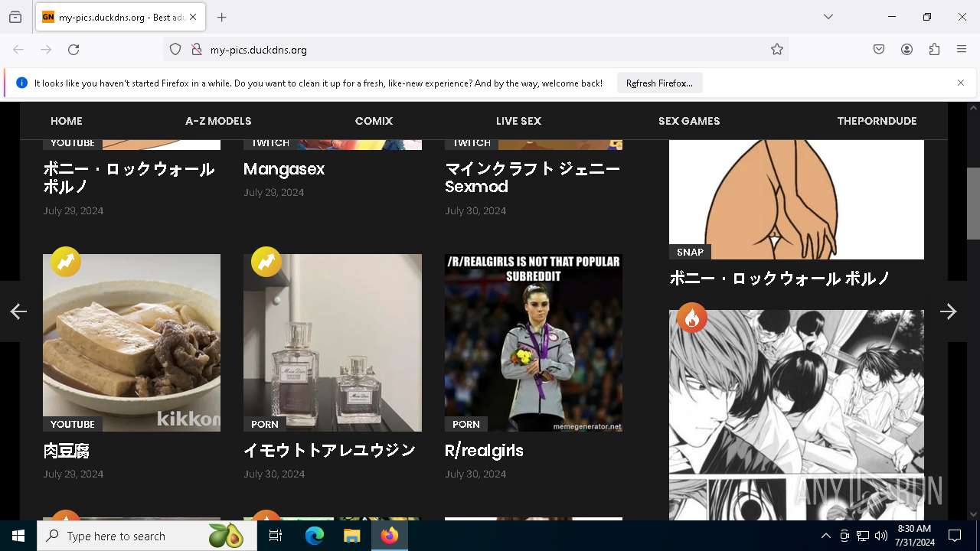Viewport: 980px width, 551px height.
Task: Open the THEPORNDUDE menu item
Action: [x=877, y=121]
